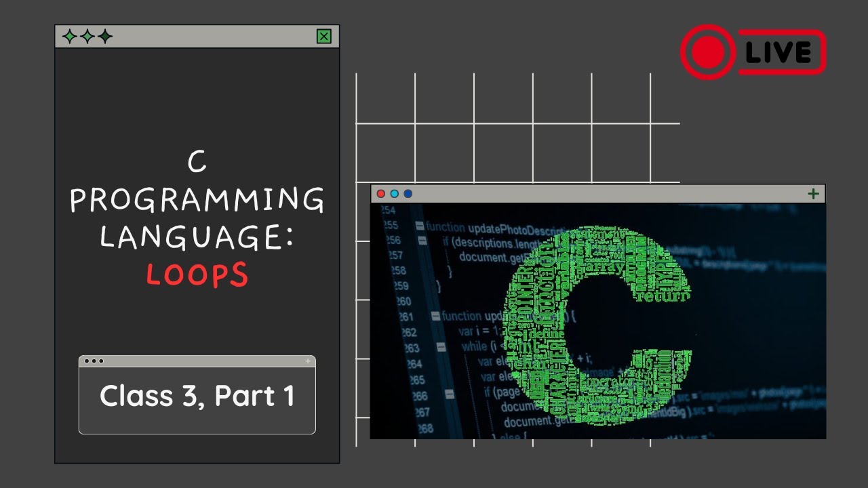The width and height of the screenshot is (868, 488).
Task: Click the word "return" in the C logo
Action: click(x=663, y=296)
